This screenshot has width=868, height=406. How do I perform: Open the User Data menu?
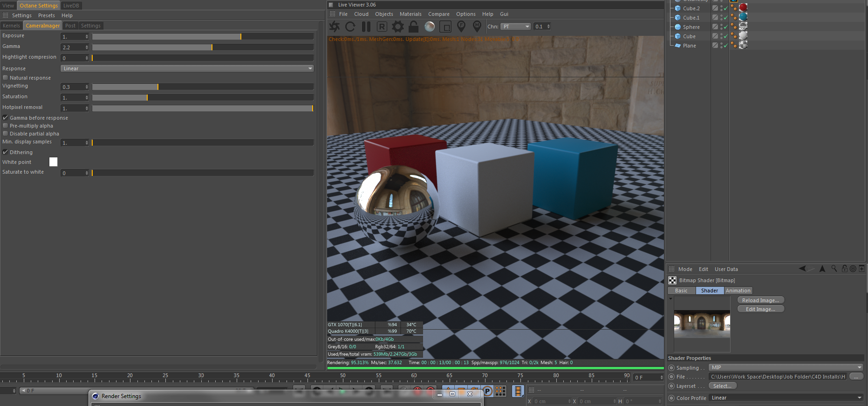[726, 269]
